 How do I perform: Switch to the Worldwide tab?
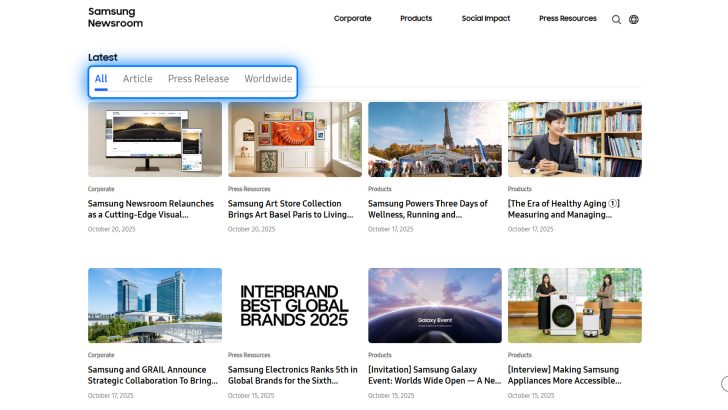268,79
